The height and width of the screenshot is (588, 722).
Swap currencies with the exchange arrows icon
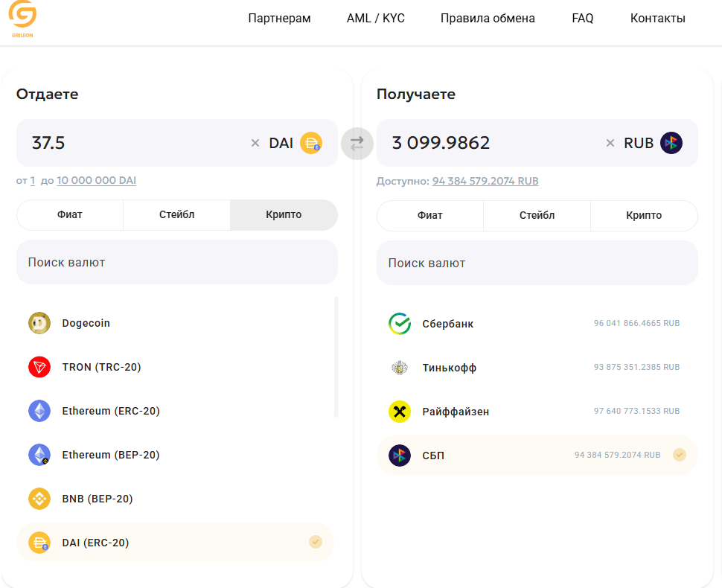(357, 143)
